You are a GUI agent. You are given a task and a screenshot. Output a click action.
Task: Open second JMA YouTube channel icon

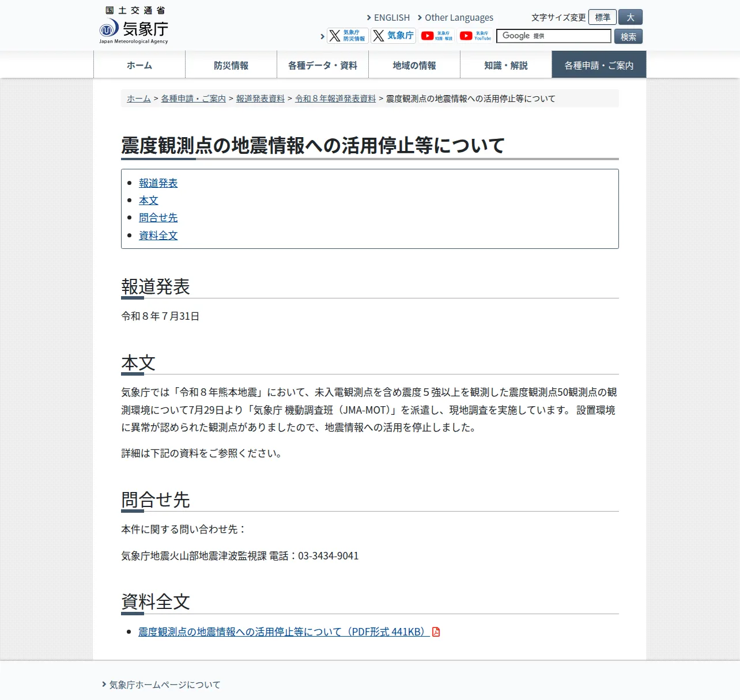tap(475, 36)
